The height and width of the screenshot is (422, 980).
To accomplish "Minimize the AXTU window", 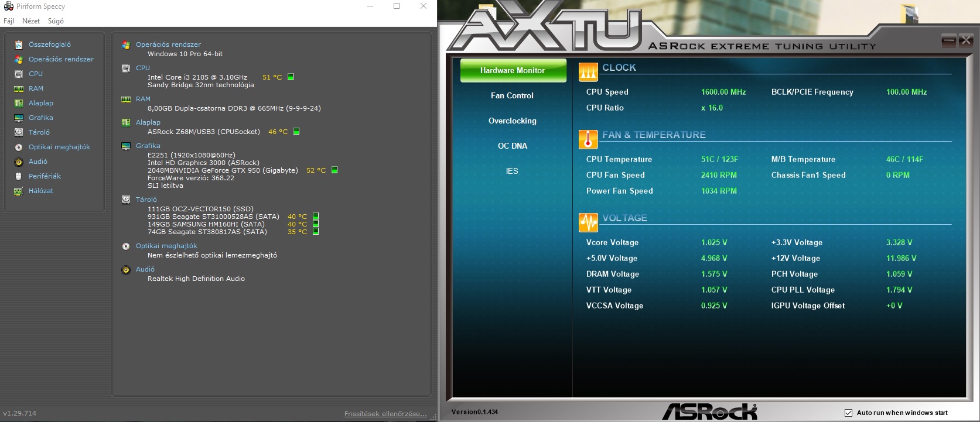I will coord(949,40).
